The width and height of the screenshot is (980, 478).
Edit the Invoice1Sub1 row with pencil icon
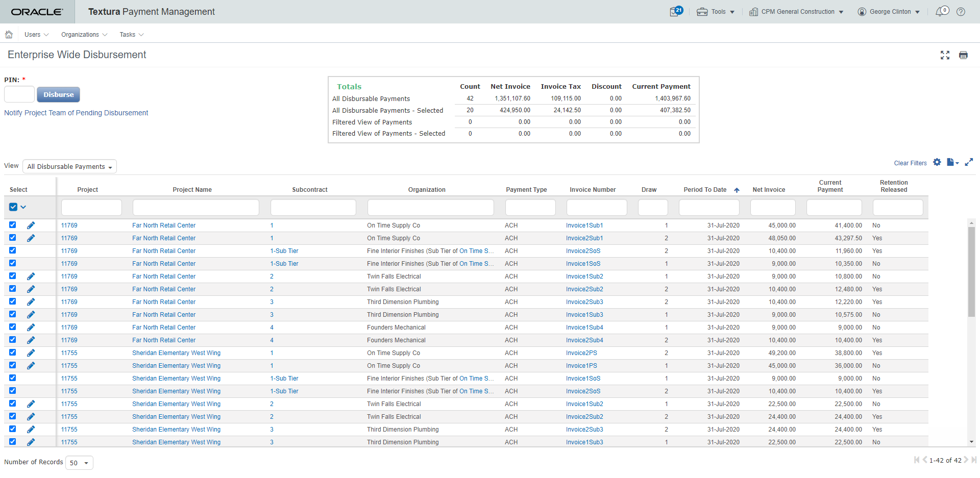click(31, 225)
